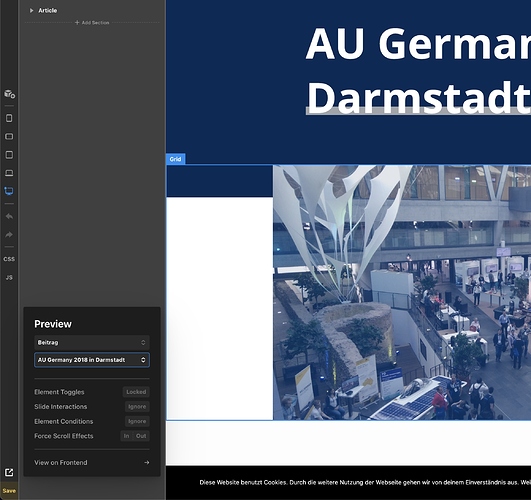531x500 pixels.
Task: Toggle Slide Interactions Ignore switch
Action: point(137,407)
